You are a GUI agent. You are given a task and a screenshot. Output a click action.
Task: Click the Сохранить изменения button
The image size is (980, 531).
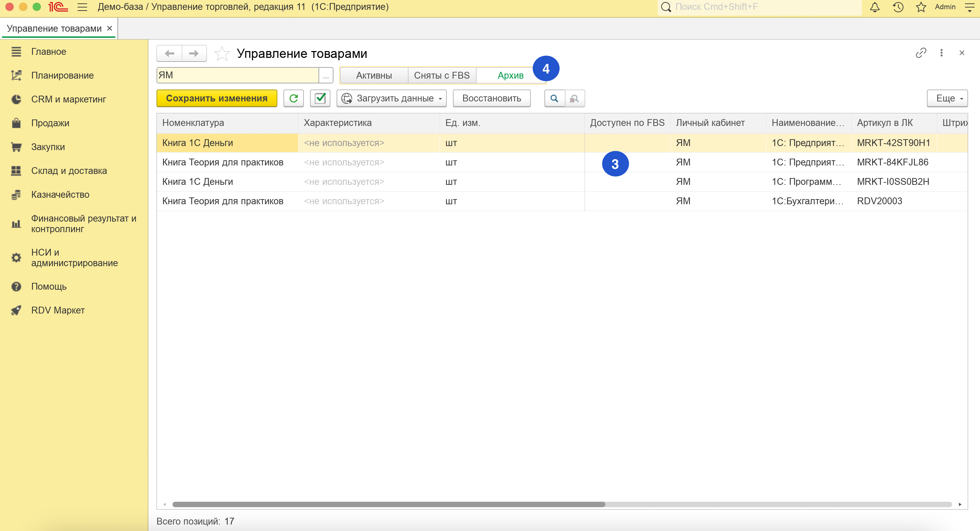click(217, 99)
